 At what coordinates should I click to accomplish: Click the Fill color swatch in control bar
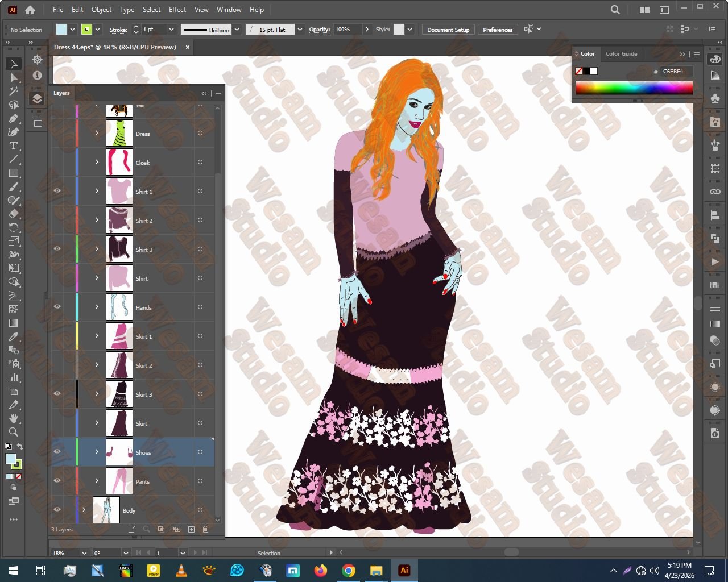[61, 30]
